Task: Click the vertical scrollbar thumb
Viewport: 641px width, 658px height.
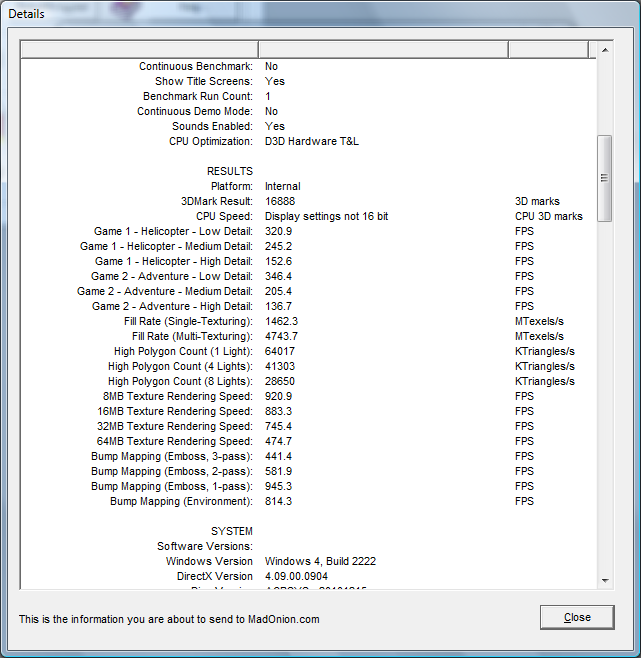Action: pyautogui.click(x=604, y=178)
